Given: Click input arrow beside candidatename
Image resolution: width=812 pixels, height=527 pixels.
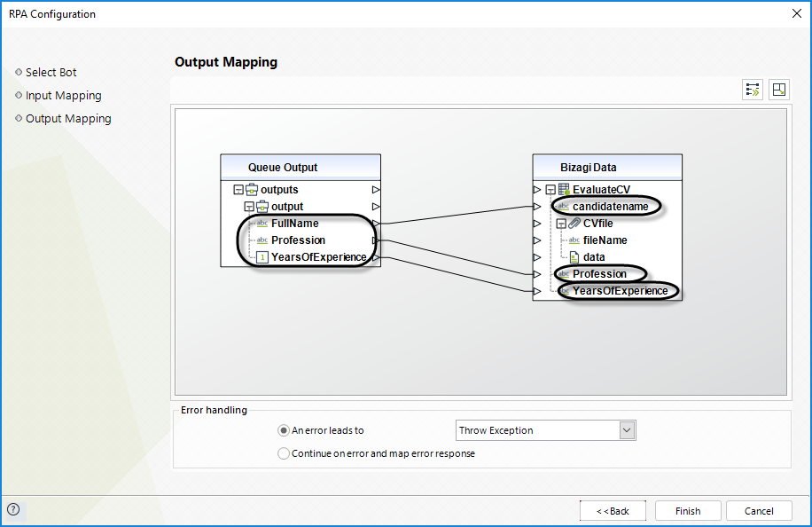Looking at the screenshot, I should (x=537, y=206).
